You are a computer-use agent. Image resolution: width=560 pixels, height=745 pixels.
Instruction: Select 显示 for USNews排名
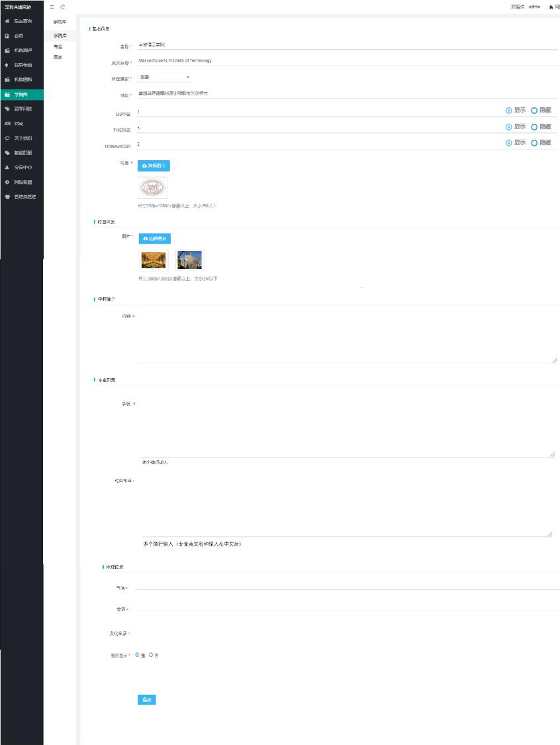click(509, 142)
